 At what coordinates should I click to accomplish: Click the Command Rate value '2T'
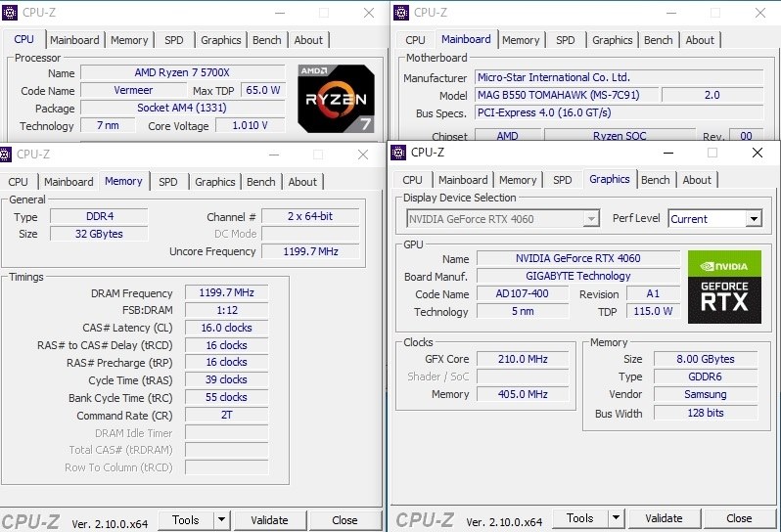pos(227,415)
